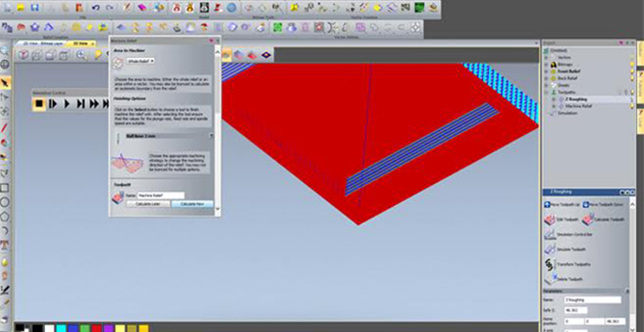Expand the Vectors node in Project tree

pyautogui.click(x=546, y=58)
